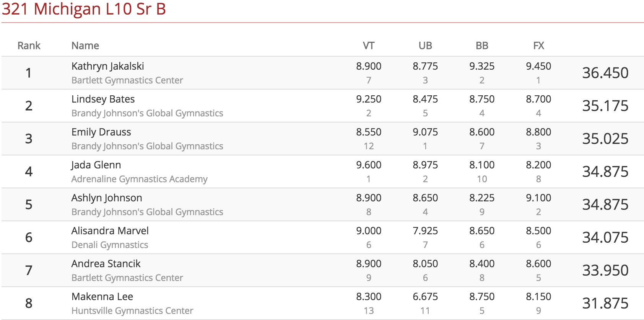Select Alisandra Marvel name
644x320 pixels.
pos(110,231)
